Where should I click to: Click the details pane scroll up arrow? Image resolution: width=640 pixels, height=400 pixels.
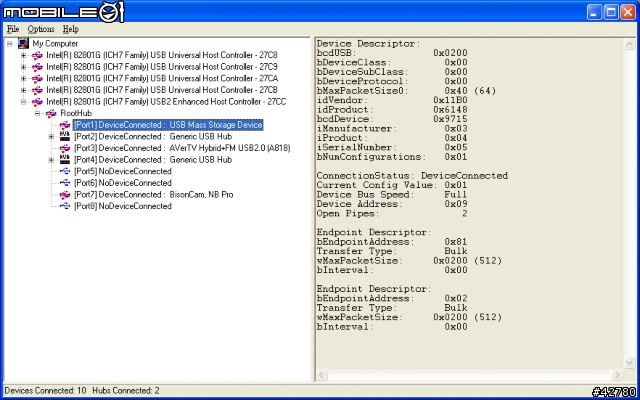pos(629,44)
